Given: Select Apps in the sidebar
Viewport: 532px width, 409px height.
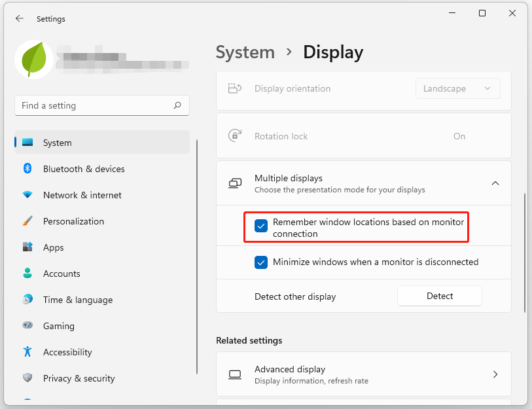Looking at the screenshot, I should coord(54,247).
